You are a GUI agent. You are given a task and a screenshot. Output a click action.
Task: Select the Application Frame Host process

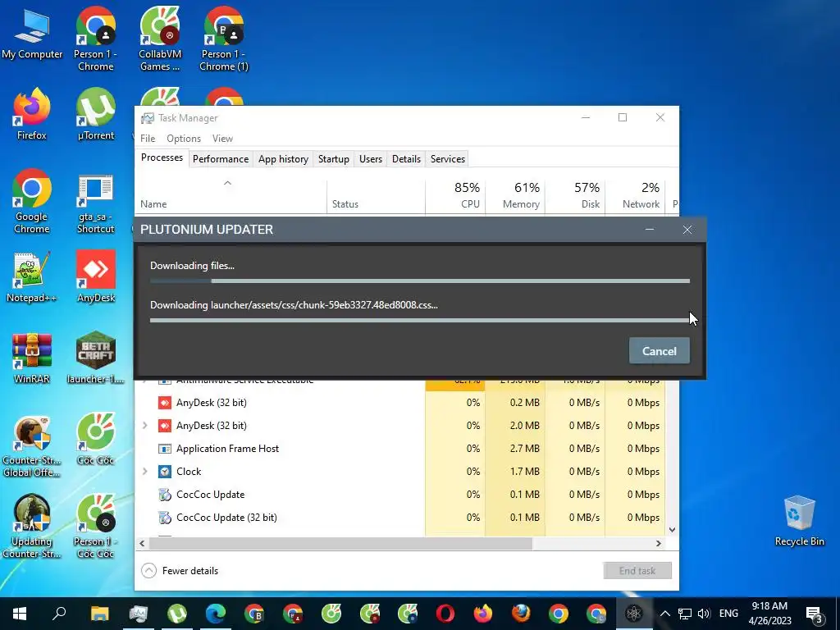coord(400,449)
